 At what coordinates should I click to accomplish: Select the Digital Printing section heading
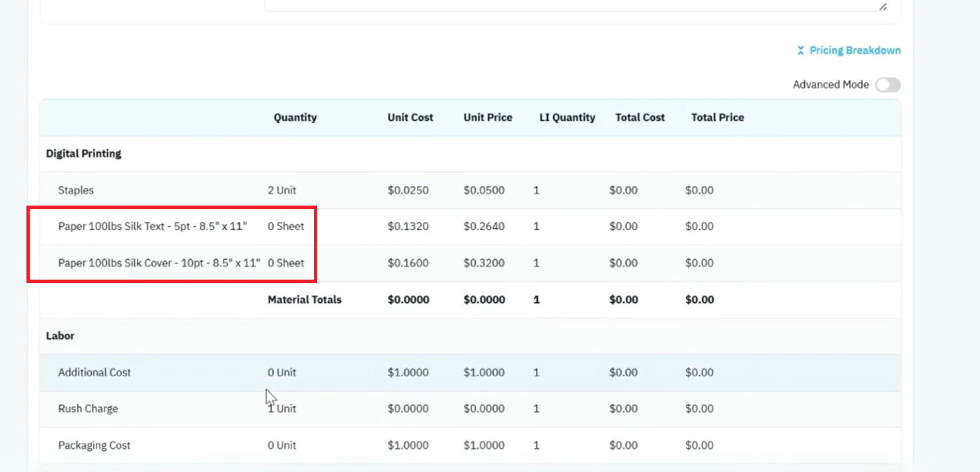83,153
